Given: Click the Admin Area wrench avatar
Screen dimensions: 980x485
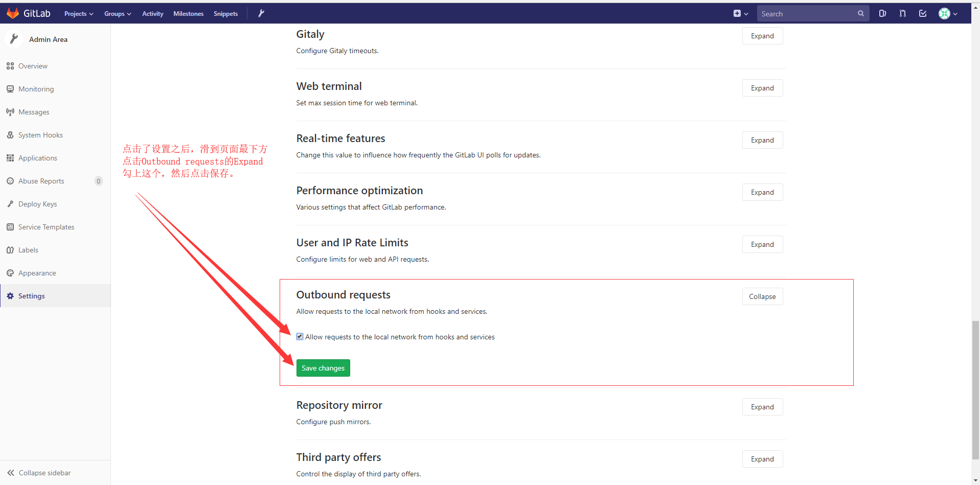Looking at the screenshot, I should [x=14, y=39].
